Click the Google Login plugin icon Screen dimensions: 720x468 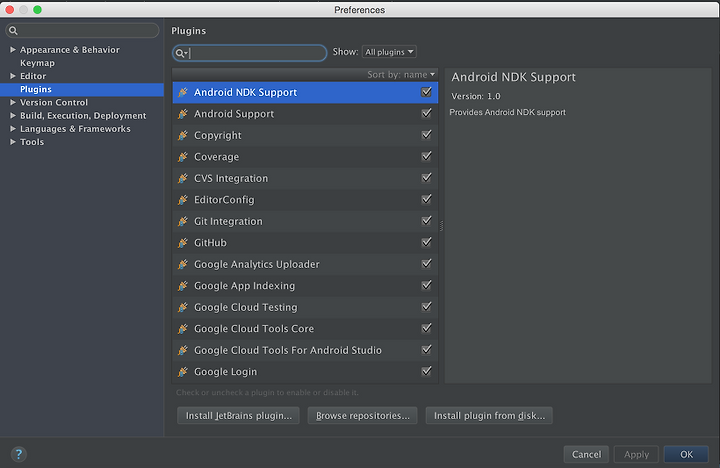[x=183, y=372]
